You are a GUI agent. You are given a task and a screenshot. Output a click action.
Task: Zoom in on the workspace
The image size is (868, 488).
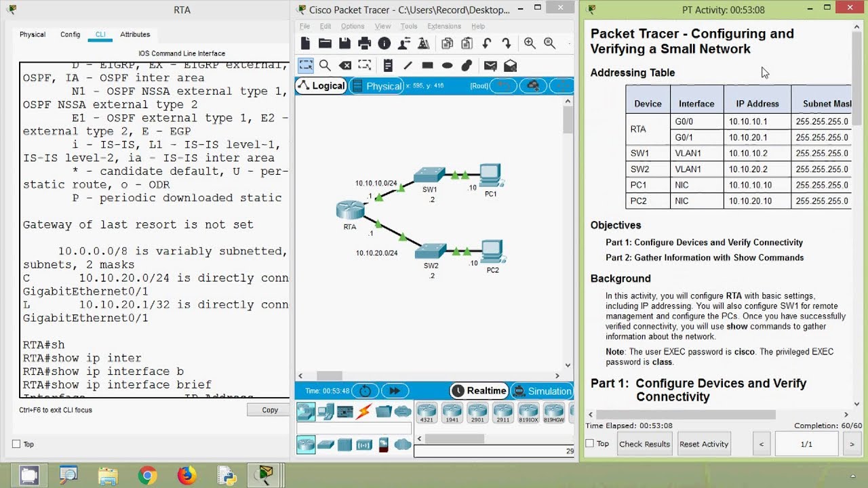coord(530,43)
